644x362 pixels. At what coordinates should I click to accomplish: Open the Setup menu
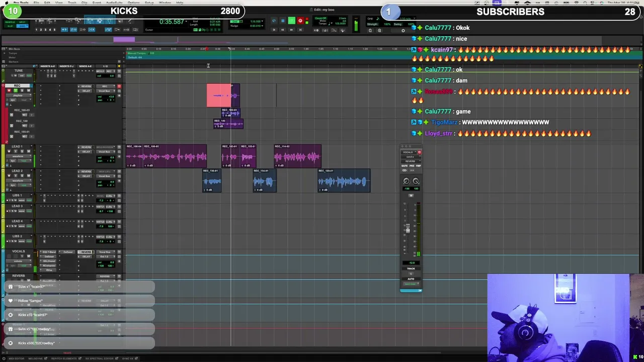[x=149, y=3]
